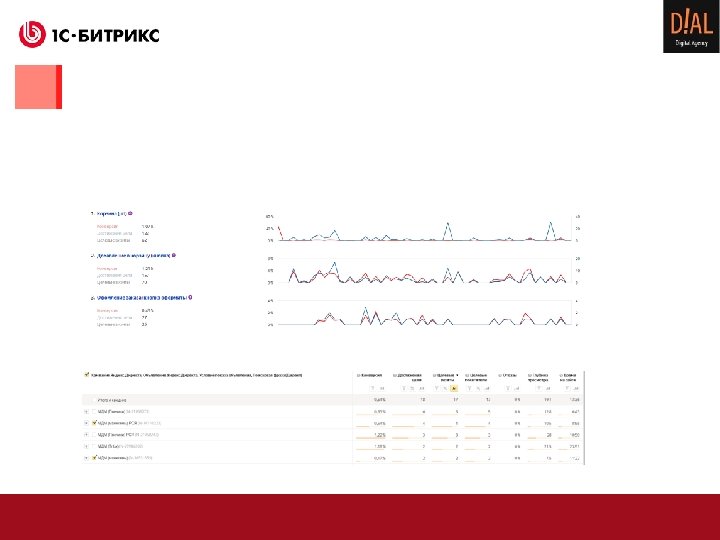Click the highlighted chart icon under Целевые визиты column
Screen dimensions: 720x540
[454, 388]
